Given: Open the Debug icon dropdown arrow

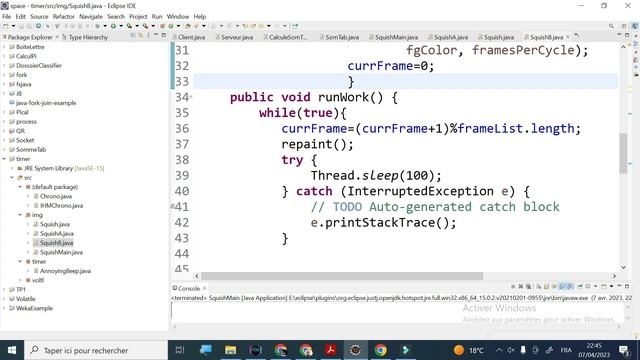Looking at the screenshot, I should [x=105, y=26].
